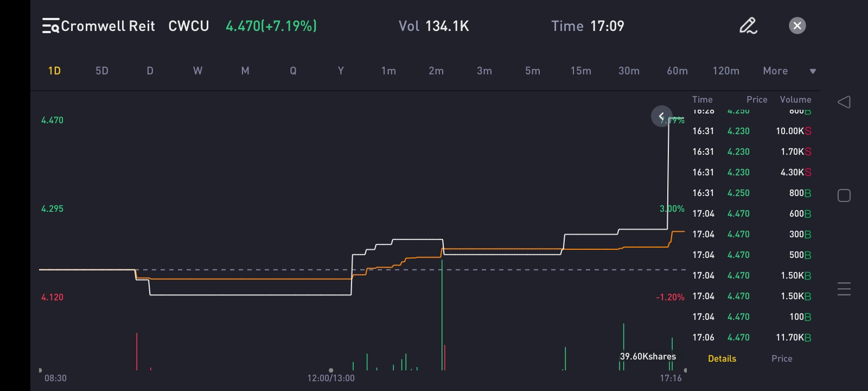Open the More intervals option
The image size is (868, 391).
coord(775,71)
